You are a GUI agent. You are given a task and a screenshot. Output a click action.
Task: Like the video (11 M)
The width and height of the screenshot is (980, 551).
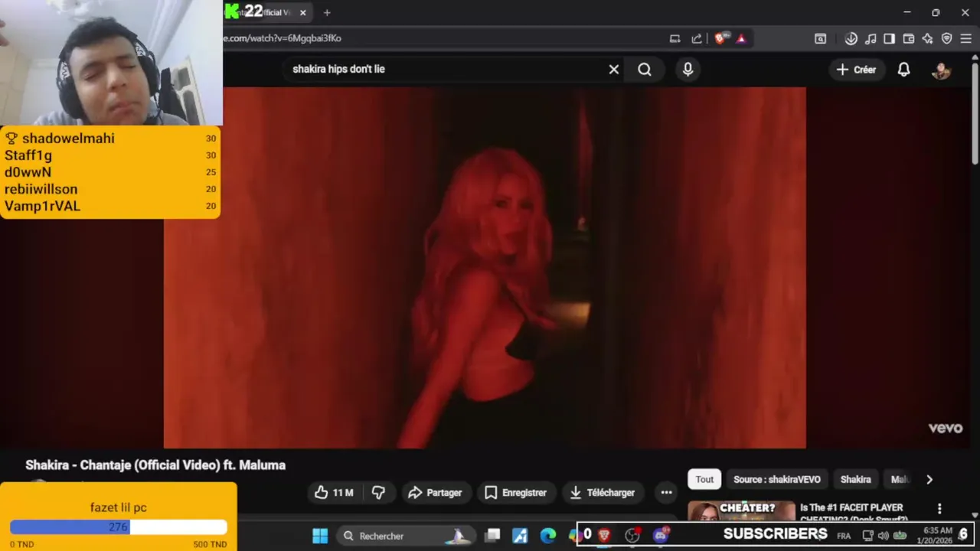[334, 493]
